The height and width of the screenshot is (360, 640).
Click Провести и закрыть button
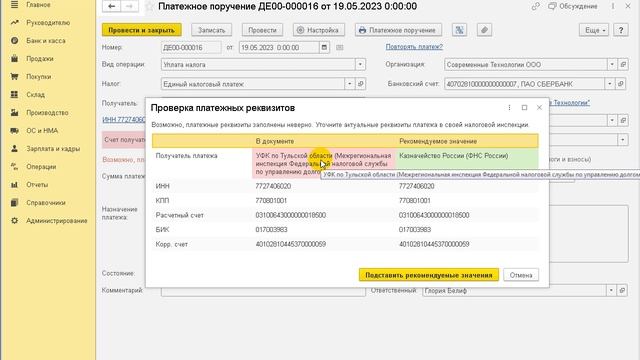click(x=141, y=30)
